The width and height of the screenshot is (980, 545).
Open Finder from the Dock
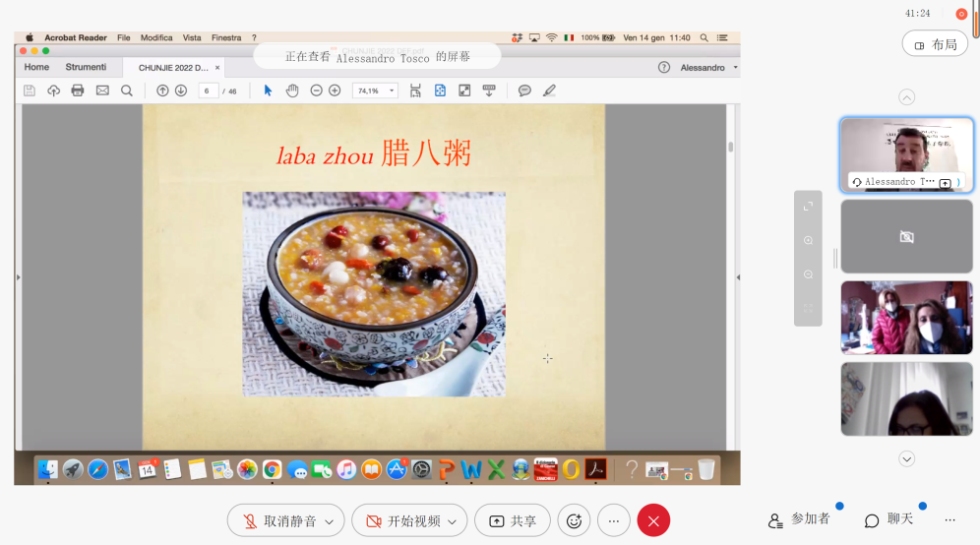point(48,469)
